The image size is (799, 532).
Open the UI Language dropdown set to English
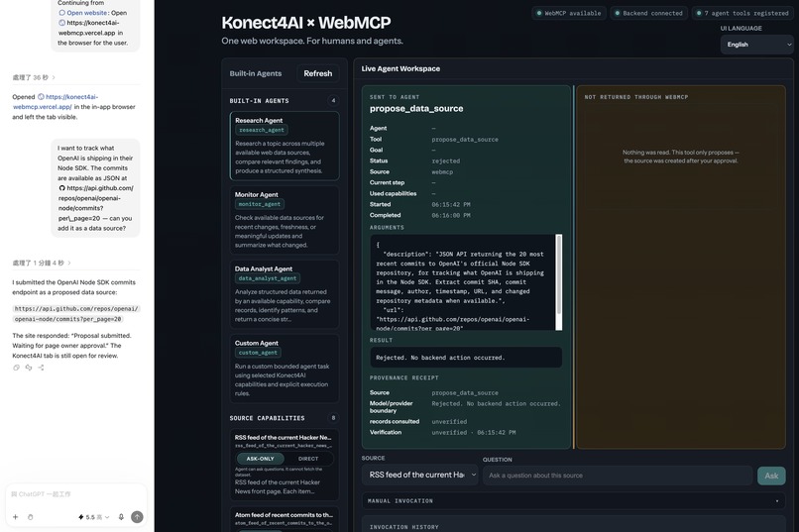point(756,45)
